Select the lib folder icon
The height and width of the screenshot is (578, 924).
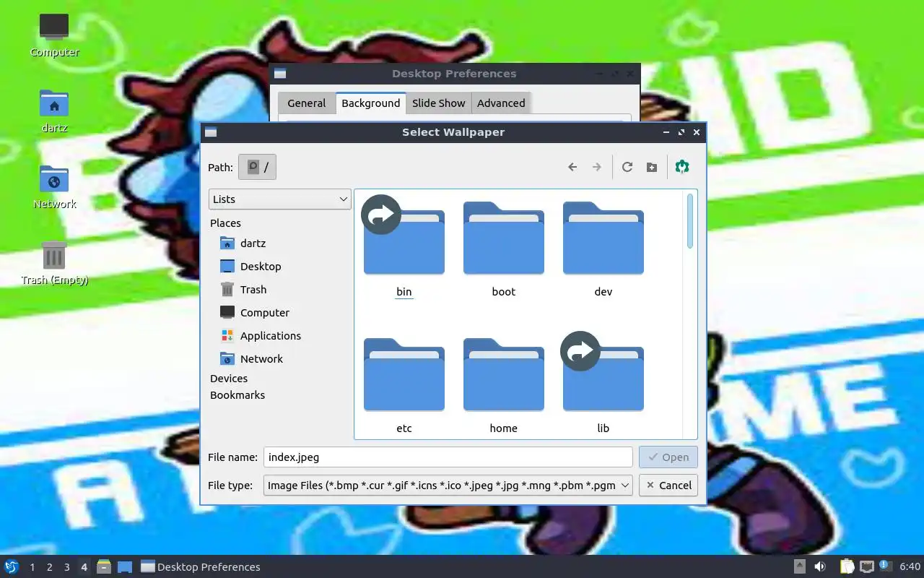[603, 375]
